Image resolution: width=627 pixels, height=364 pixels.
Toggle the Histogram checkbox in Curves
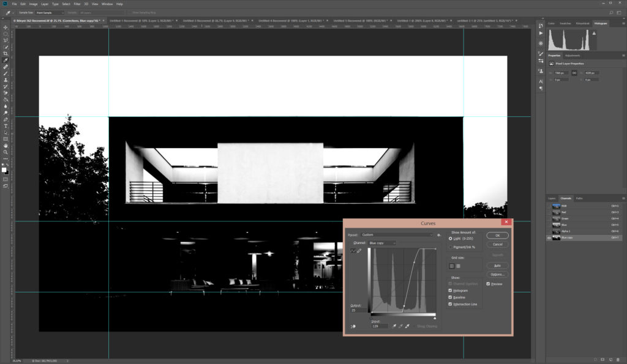[x=450, y=291]
